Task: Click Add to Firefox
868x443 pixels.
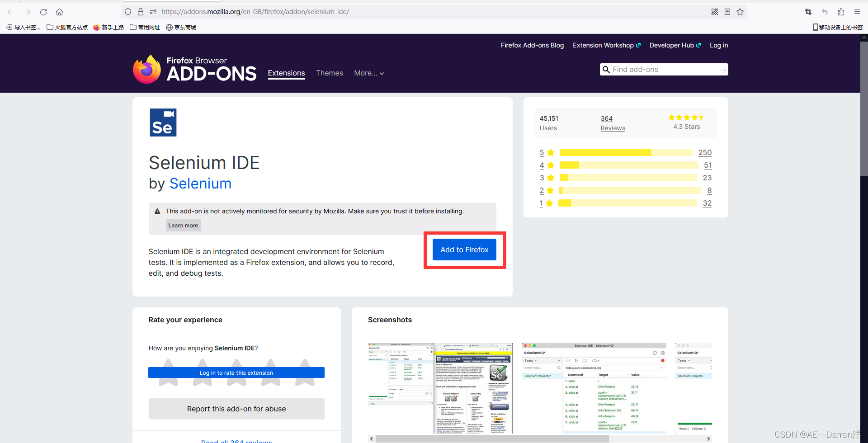Action: tap(464, 249)
